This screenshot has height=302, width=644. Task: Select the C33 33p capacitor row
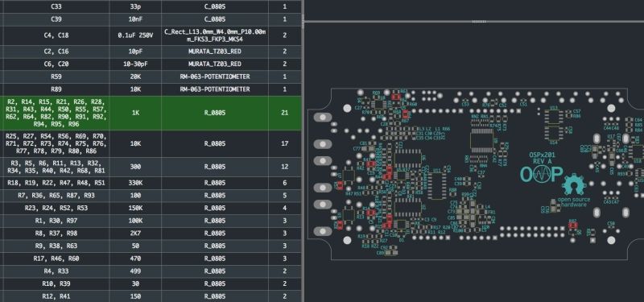(151, 6)
